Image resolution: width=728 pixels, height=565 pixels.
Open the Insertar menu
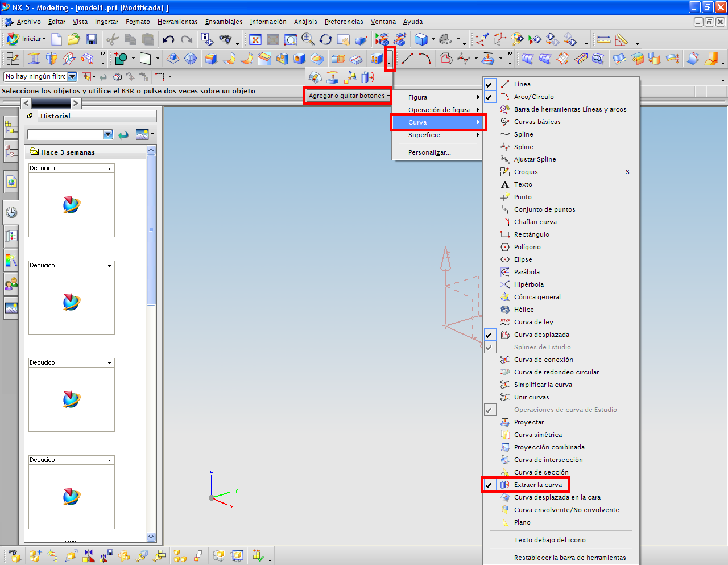(x=107, y=22)
